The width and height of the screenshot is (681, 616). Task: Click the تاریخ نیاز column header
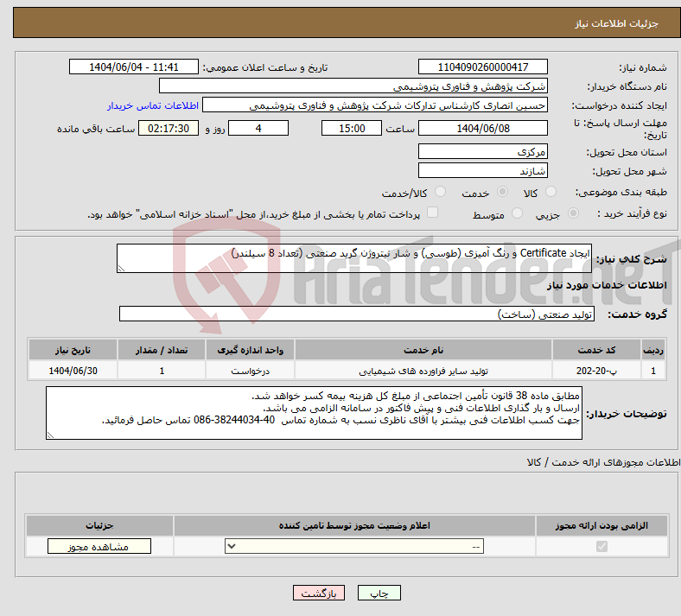click(x=73, y=350)
